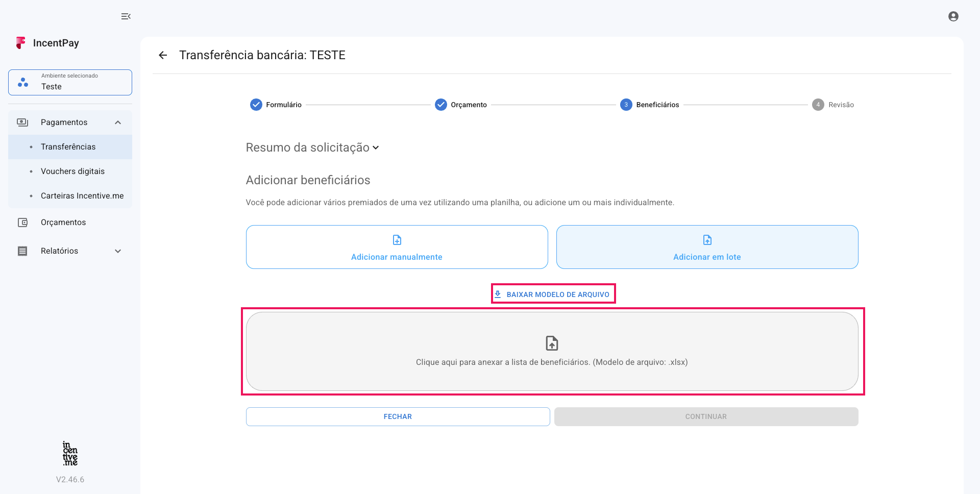Image resolution: width=980 pixels, height=494 pixels.
Task: Click the file upload area to attach beneficiaries list
Action: pos(552,352)
